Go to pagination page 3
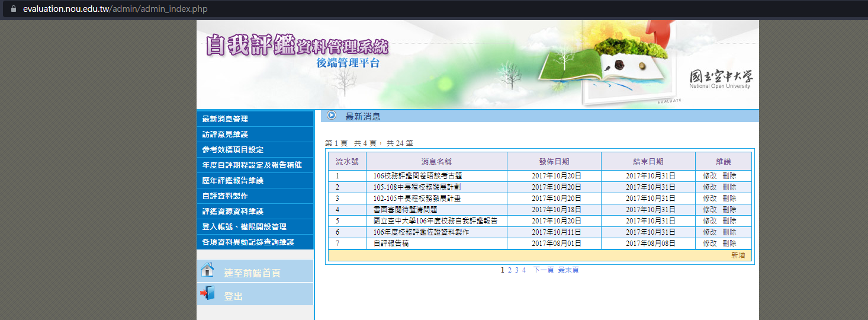Viewport: 868px width, 320px height. (517, 270)
